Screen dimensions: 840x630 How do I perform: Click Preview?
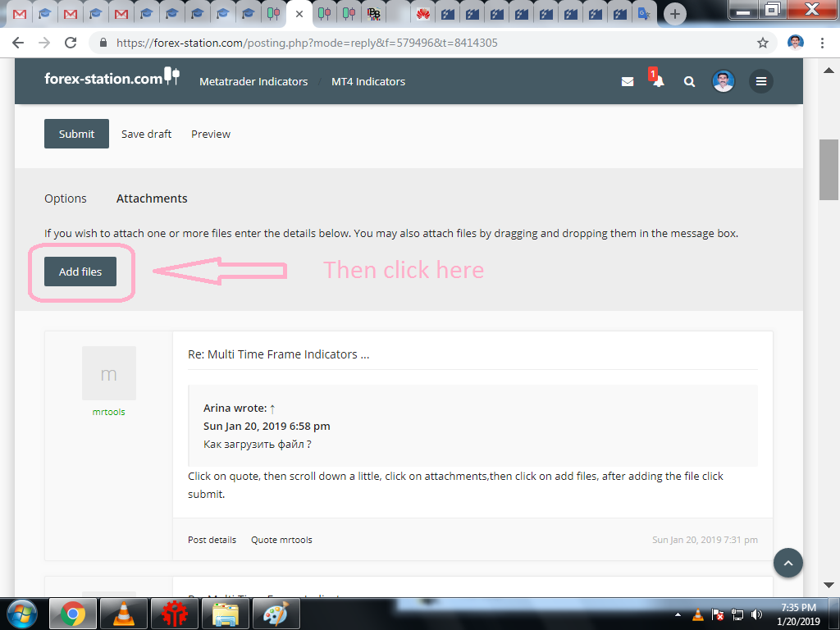211,134
